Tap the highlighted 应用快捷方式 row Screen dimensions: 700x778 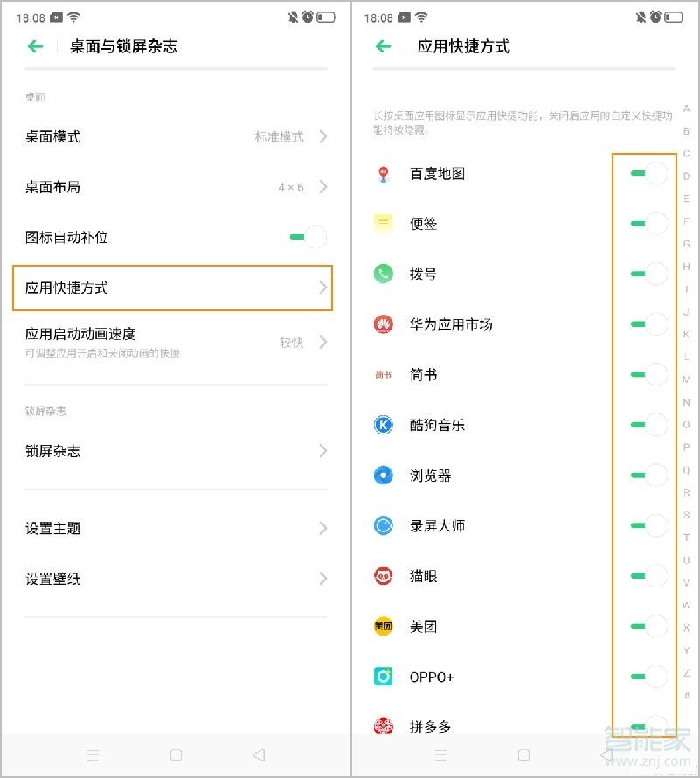[172, 288]
